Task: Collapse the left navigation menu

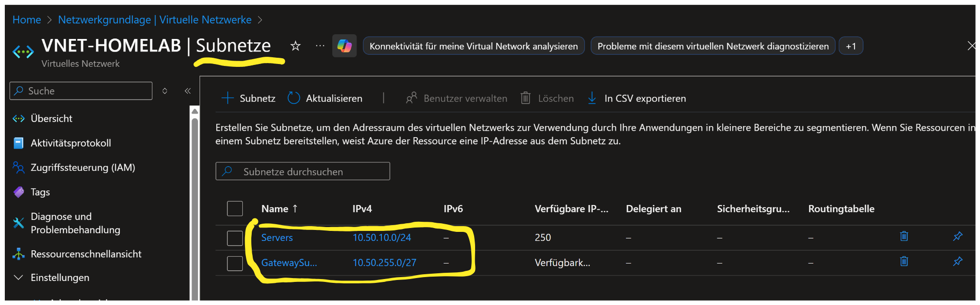Action: (x=188, y=91)
